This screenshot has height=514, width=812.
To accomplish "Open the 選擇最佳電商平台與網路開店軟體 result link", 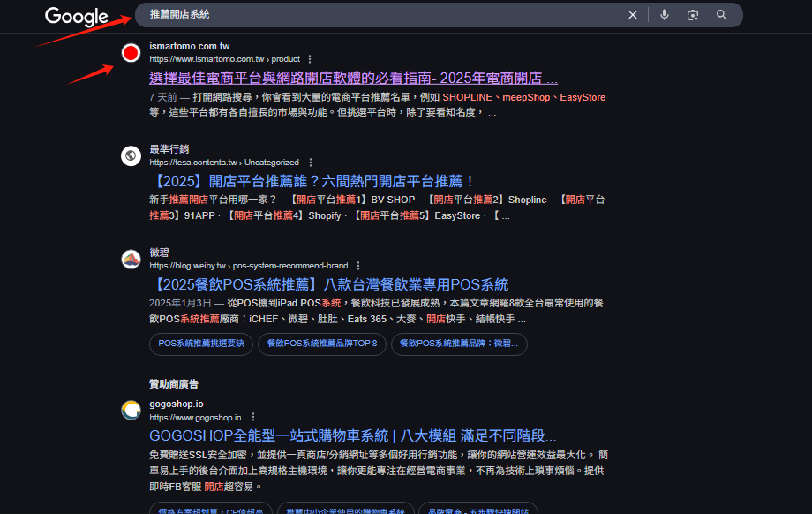I will [353, 79].
